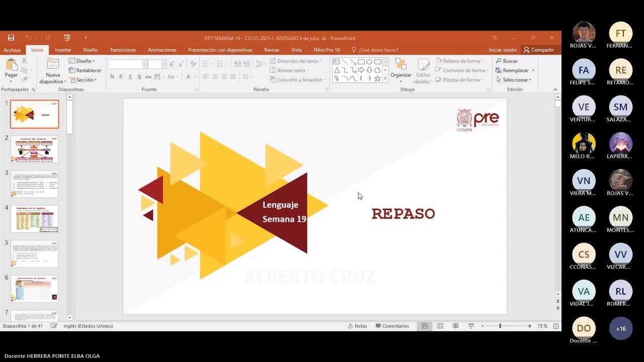Click the font name combo box
This screenshot has height=362, width=644.
(127, 64)
